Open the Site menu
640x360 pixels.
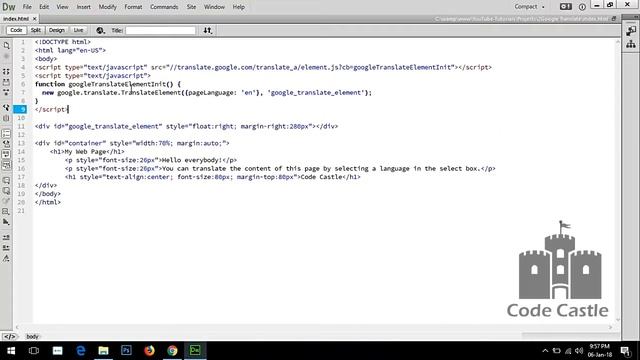point(191,7)
